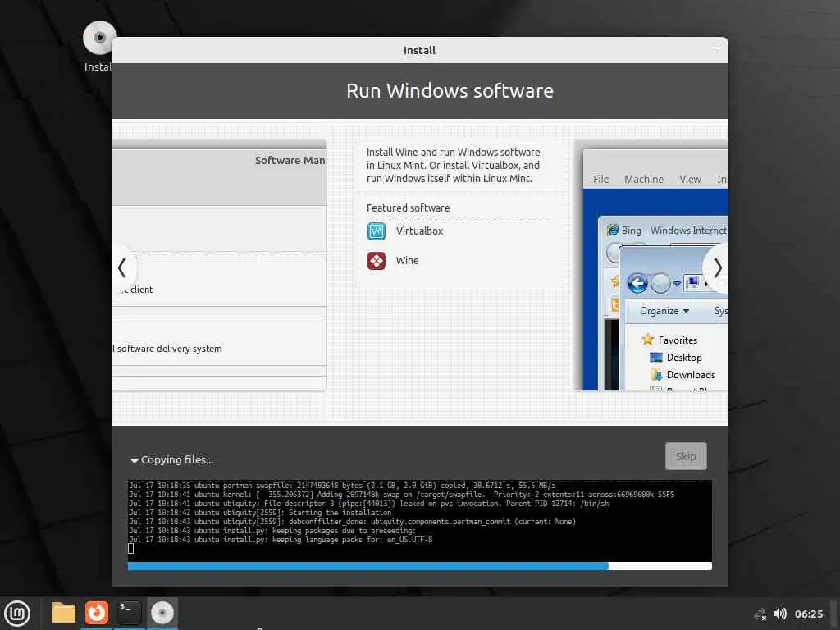
Task: Open the Terminal from the taskbar
Action: (129, 612)
